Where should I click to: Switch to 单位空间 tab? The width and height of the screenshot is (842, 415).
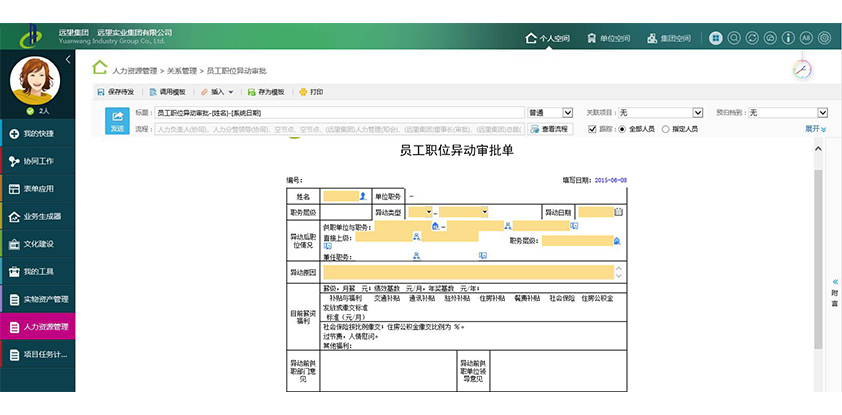tap(608, 39)
